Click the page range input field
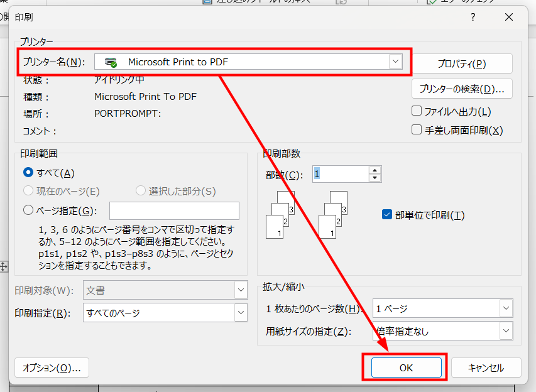The height and width of the screenshot is (392, 536). 174,210
